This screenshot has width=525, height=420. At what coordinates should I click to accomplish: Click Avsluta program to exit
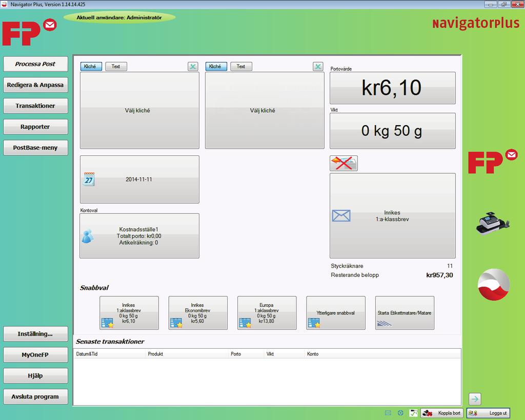tap(35, 396)
